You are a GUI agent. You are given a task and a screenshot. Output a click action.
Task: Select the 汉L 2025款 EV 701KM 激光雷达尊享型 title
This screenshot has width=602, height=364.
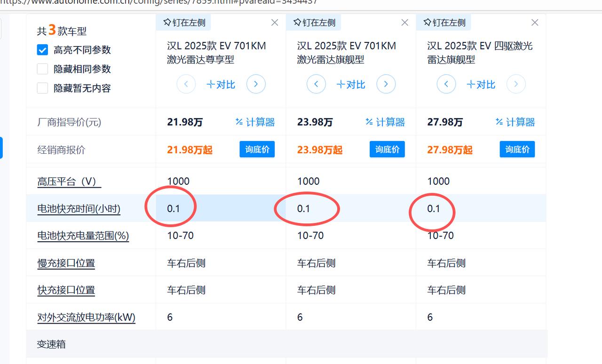tap(216, 53)
